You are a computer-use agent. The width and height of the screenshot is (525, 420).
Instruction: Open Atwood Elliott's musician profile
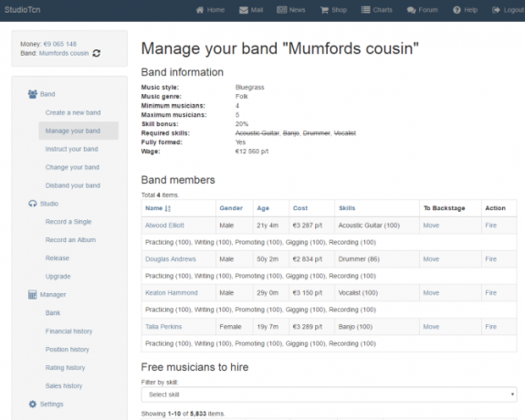pyautogui.click(x=164, y=226)
